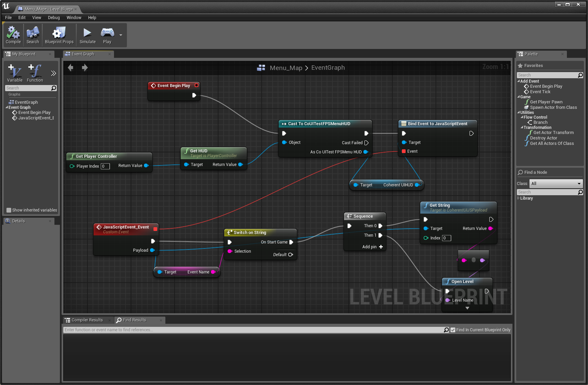Add a new Function
This screenshot has width=588, height=385.
coord(35,73)
